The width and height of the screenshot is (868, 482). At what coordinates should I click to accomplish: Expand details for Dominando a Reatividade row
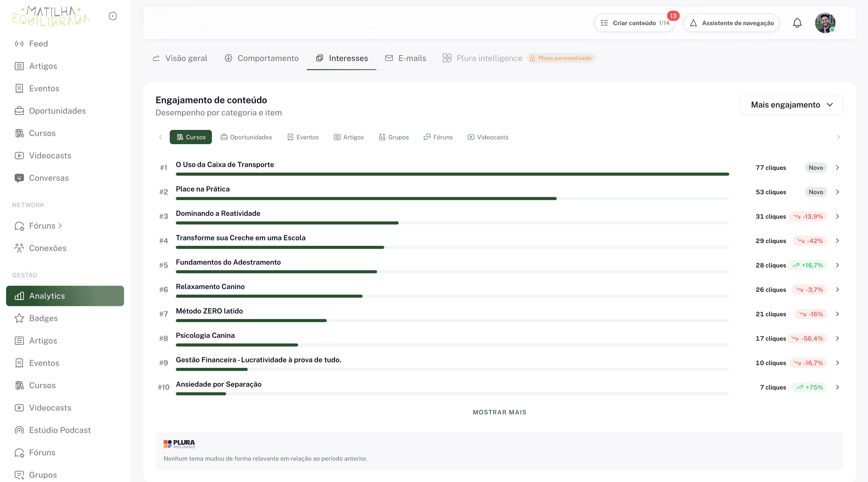tap(837, 216)
